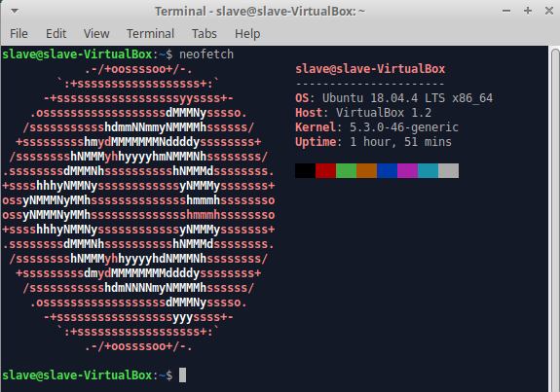Screen dimensions: 560x392
Task: Click the green color block
Action: [x=346, y=170]
